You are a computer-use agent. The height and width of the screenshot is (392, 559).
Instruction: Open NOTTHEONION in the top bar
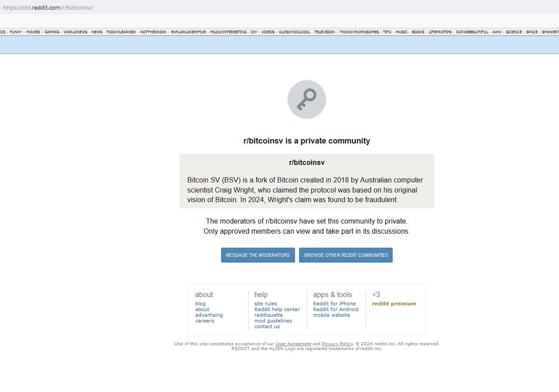click(x=153, y=32)
